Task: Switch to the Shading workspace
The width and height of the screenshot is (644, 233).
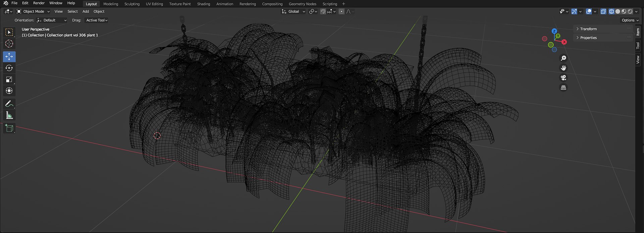Action: tap(204, 4)
